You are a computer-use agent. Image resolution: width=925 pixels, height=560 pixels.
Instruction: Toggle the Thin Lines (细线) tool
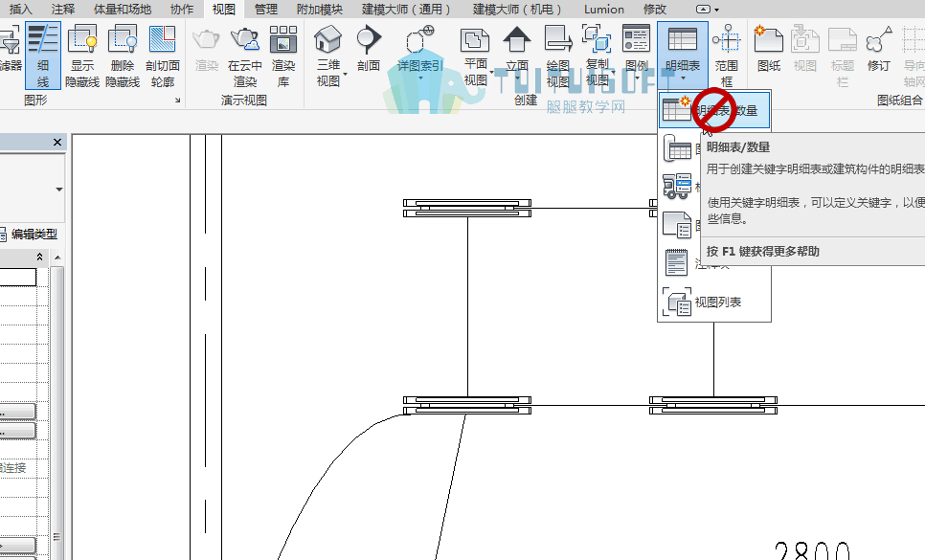43,56
